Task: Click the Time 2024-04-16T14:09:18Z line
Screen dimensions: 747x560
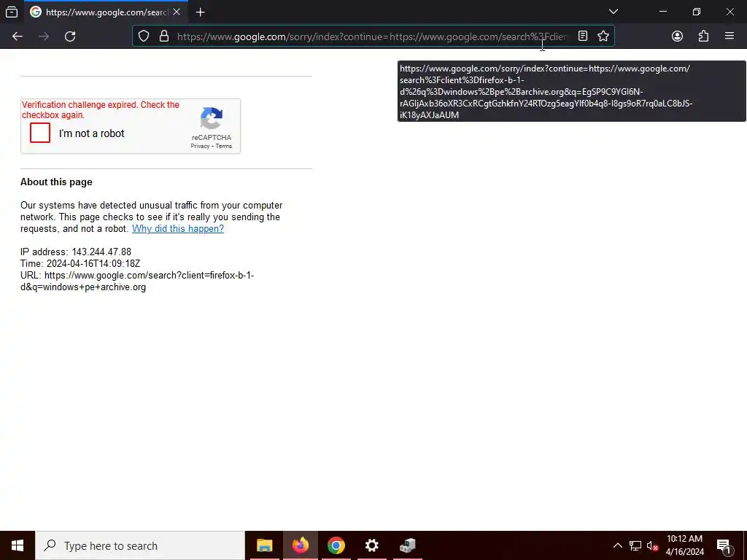Action: [x=80, y=263]
